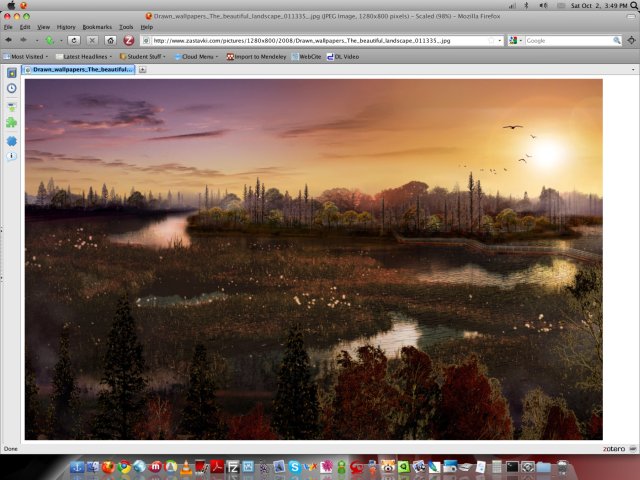Open the Edit menu
This screenshot has width=640, height=480.
point(25,27)
